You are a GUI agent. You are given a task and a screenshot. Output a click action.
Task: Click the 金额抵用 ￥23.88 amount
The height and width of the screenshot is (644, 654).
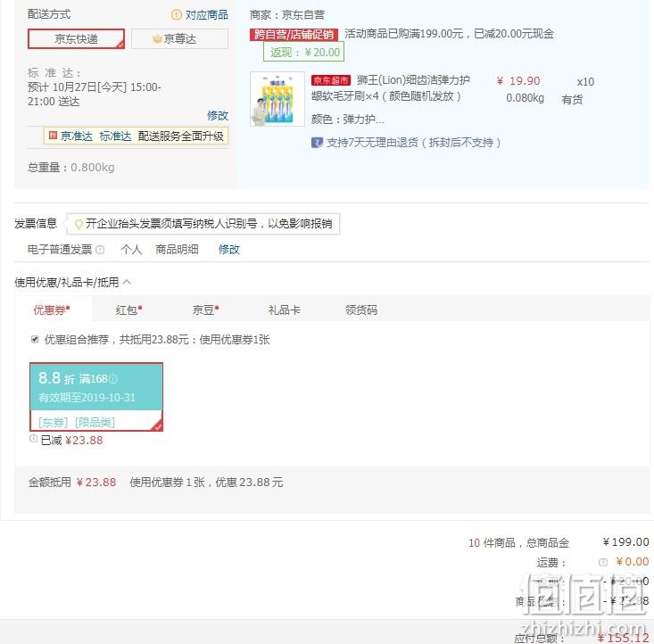pos(96,483)
